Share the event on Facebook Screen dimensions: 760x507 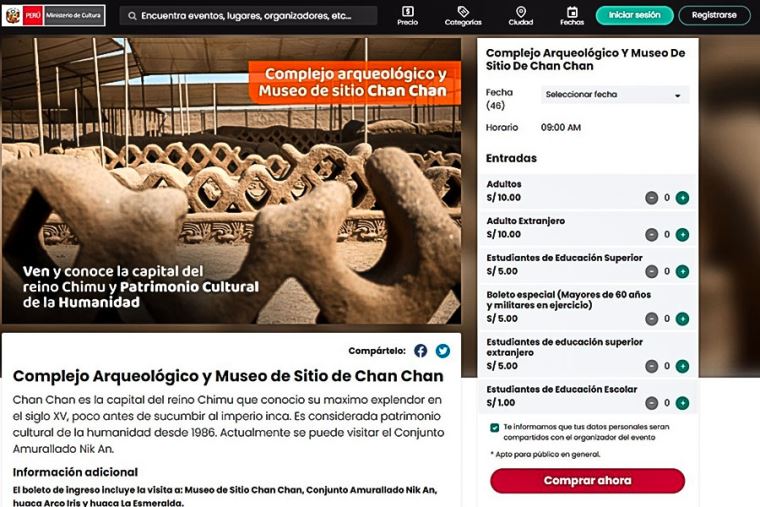click(x=420, y=350)
